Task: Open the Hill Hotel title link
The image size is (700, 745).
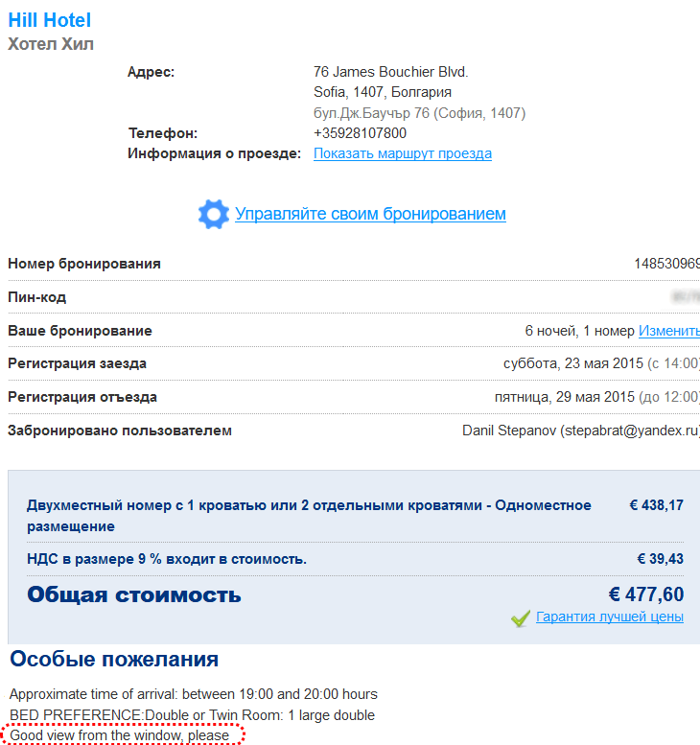Action: (50, 20)
